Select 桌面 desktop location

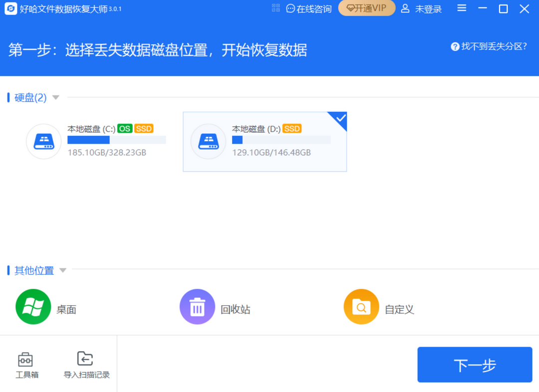[x=33, y=307]
